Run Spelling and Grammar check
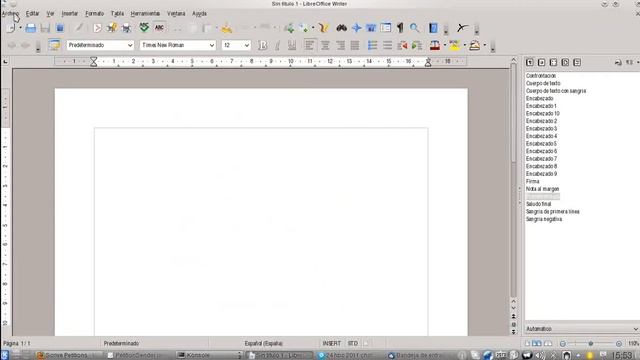This screenshot has height=360, width=640. pos(144,27)
